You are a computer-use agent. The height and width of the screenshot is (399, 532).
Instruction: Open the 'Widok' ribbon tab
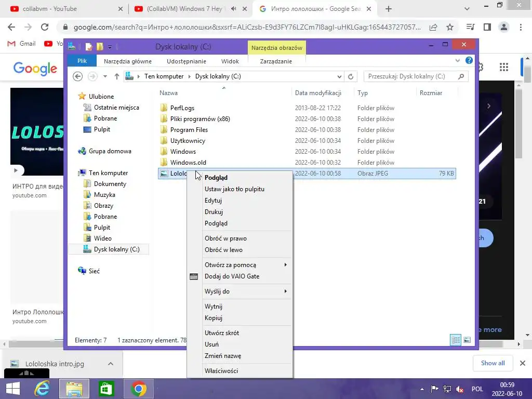pos(230,61)
